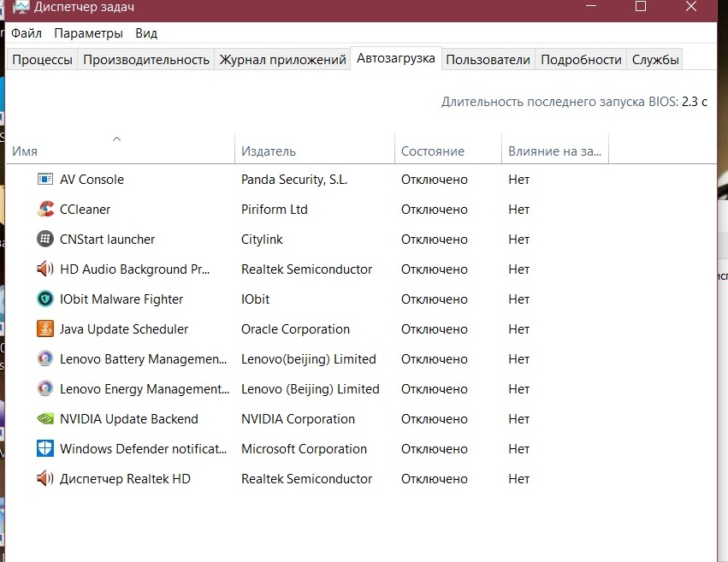Open the Параметры menu
Screen dimensions: 728x562
coord(88,33)
